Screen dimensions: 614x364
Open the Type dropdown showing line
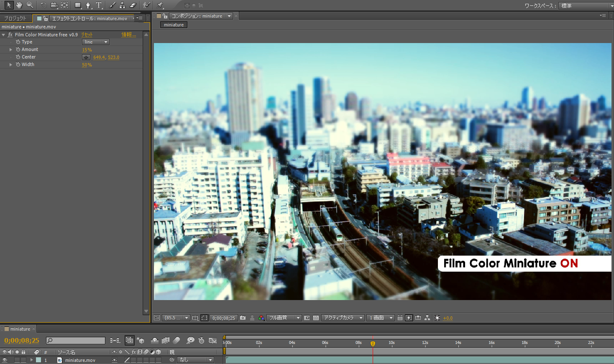(96, 42)
